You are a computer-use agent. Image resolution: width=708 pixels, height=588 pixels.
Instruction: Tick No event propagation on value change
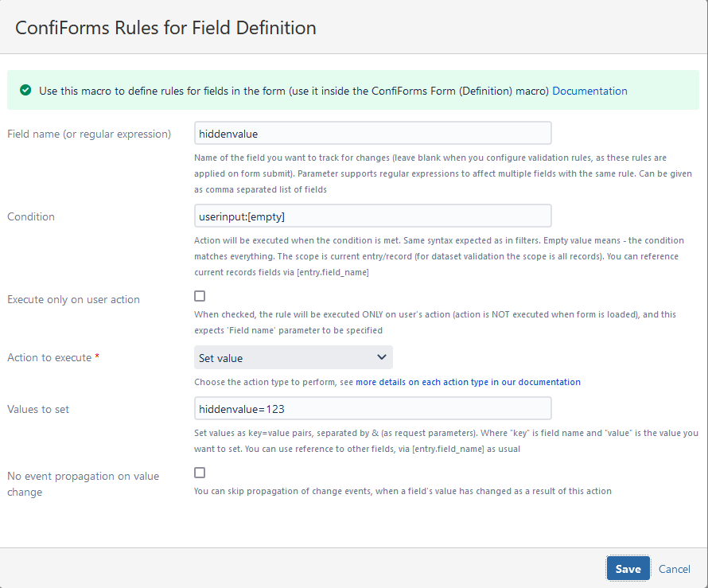tap(200, 473)
